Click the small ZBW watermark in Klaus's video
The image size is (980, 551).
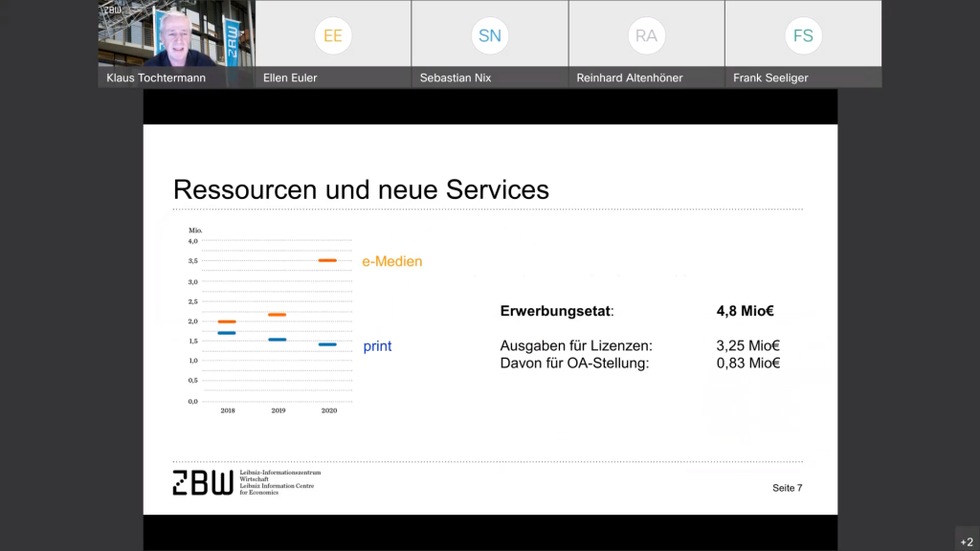[x=111, y=9]
